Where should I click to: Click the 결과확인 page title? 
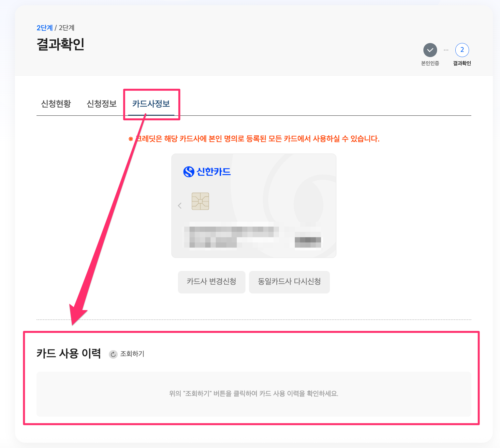coord(61,44)
